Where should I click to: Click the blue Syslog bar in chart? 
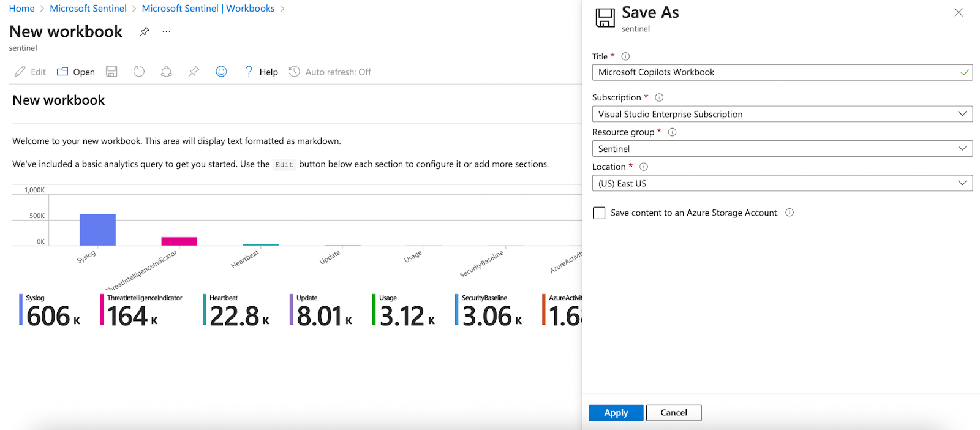[97, 230]
